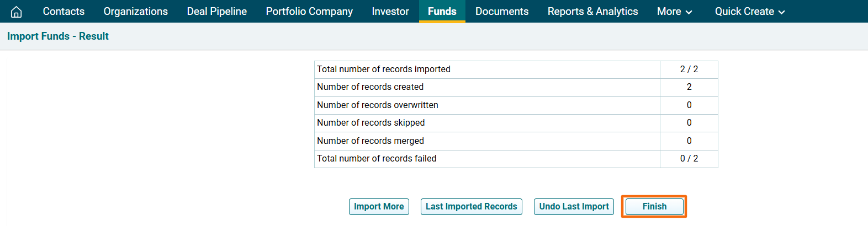Click the 'Number of records skipped' label
Screen dimensions: 868x226
[x=371, y=123]
